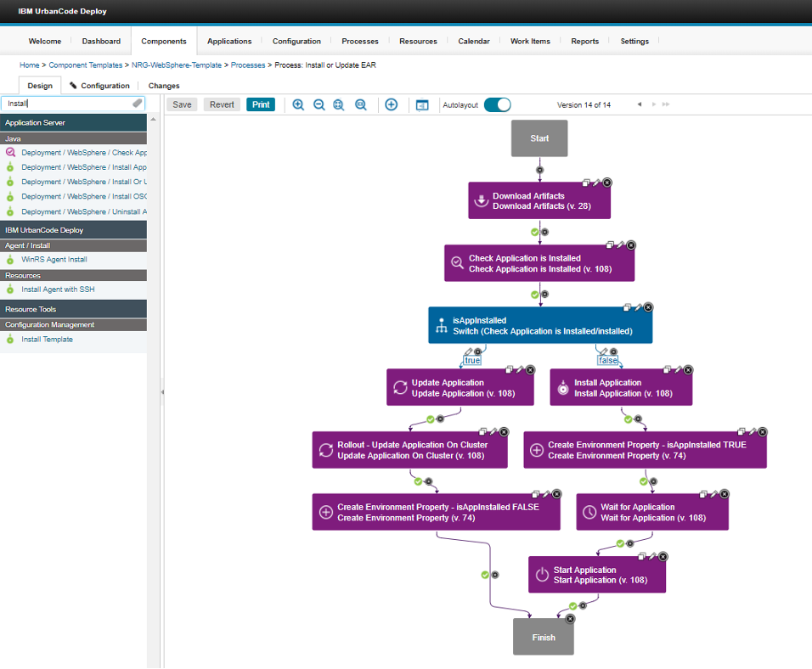Click the copy icon on the isAppInstalled switch
This screenshot has height=669, width=812.
click(x=626, y=307)
